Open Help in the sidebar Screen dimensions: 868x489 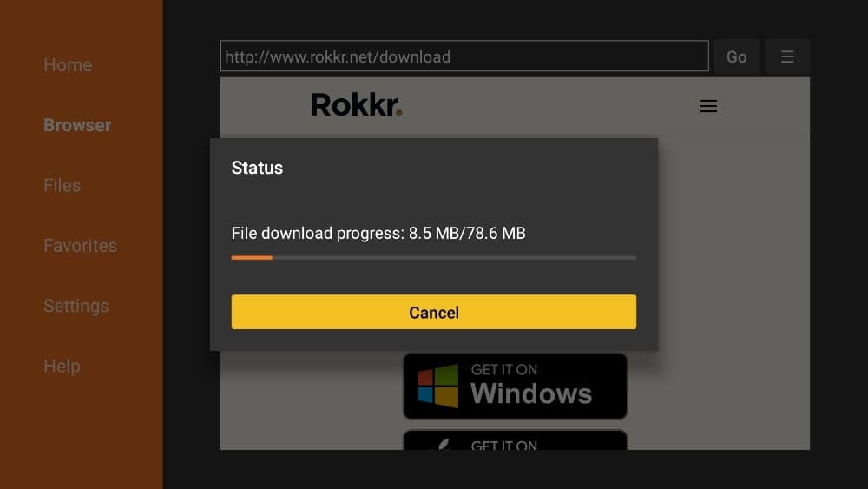(62, 366)
